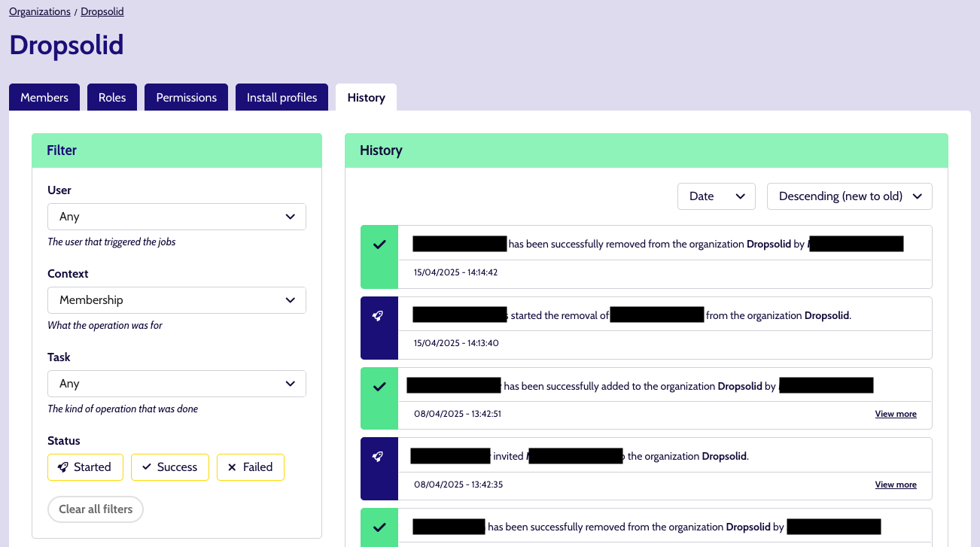Go to the Install profiles tab

pos(282,97)
